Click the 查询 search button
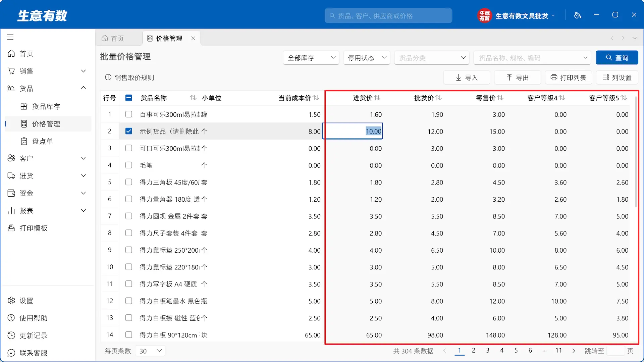644x362 pixels. click(x=617, y=58)
